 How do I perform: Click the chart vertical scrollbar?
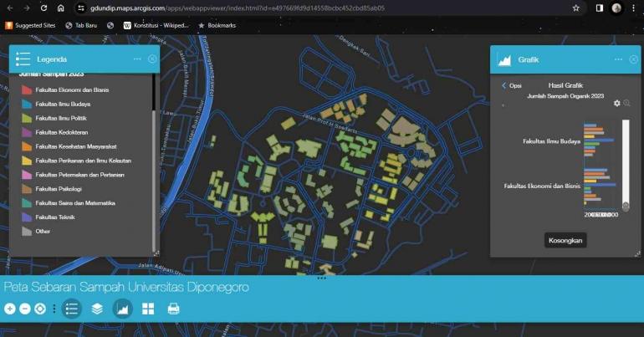[x=626, y=165]
